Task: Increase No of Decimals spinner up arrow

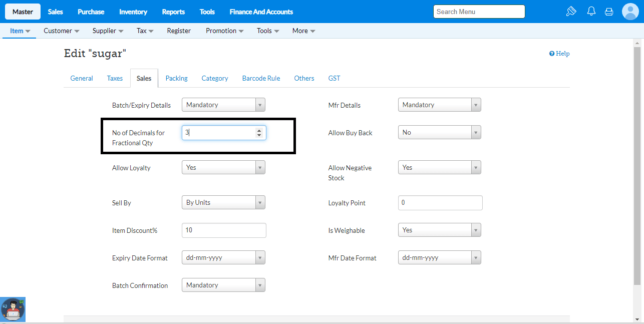Action: (x=259, y=130)
